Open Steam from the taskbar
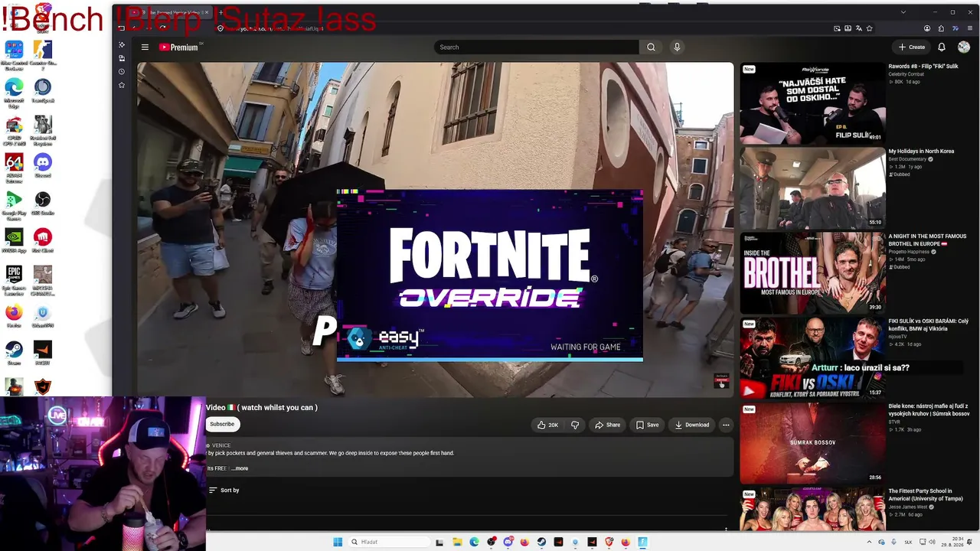Screen dimensions: 980x551 pos(541,542)
